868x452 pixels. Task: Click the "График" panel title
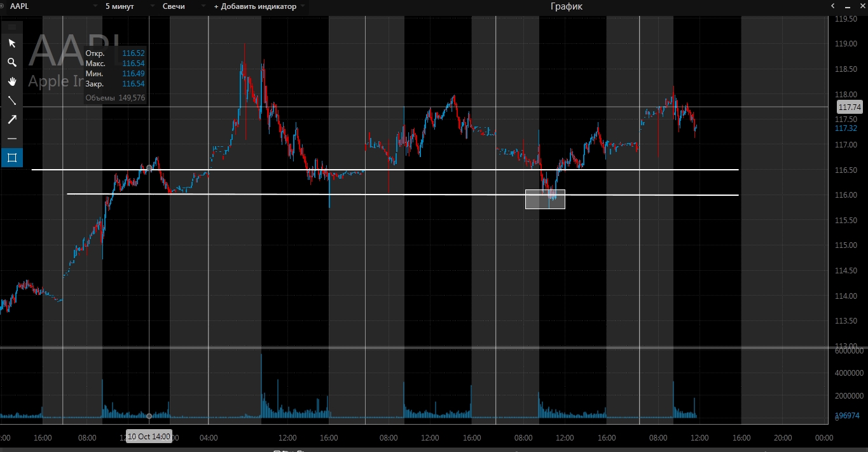click(566, 6)
